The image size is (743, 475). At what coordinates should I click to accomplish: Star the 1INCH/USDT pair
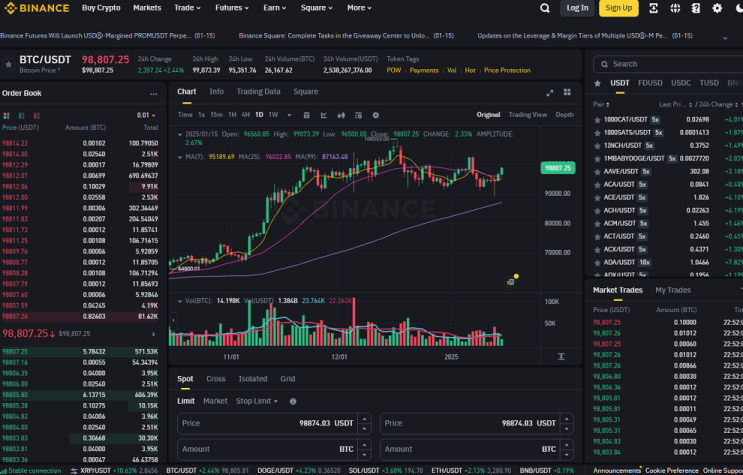(597, 146)
